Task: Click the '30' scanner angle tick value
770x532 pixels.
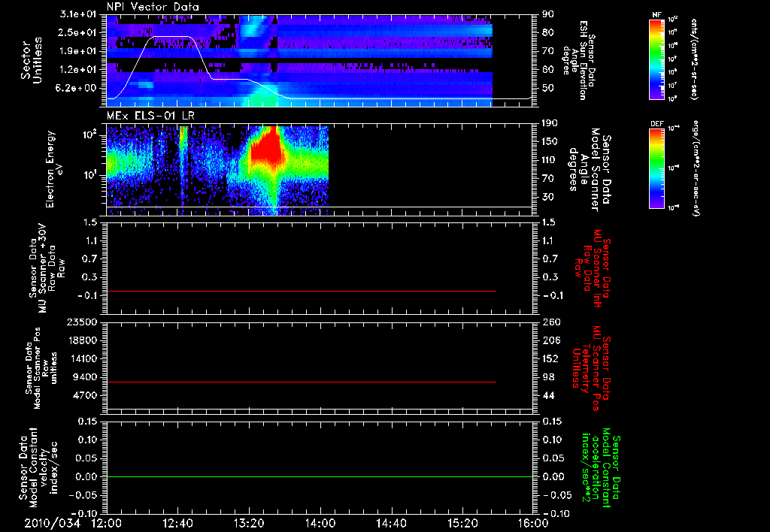Action: 547,198
